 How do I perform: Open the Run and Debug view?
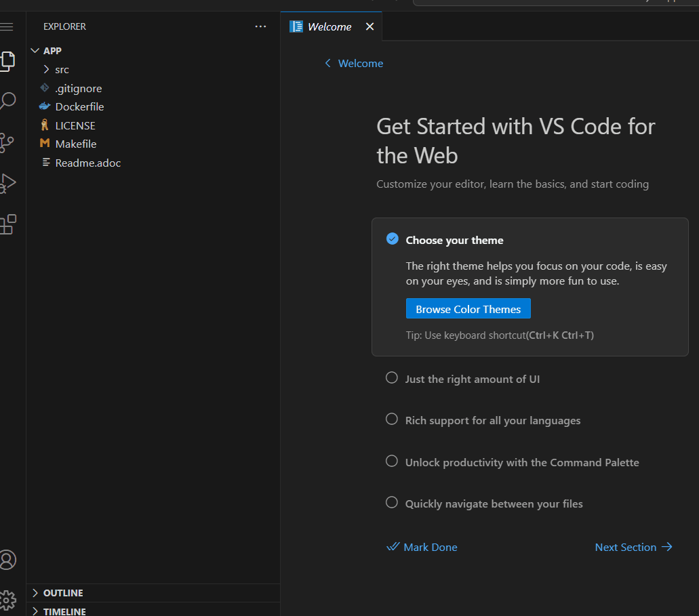click(x=7, y=183)
